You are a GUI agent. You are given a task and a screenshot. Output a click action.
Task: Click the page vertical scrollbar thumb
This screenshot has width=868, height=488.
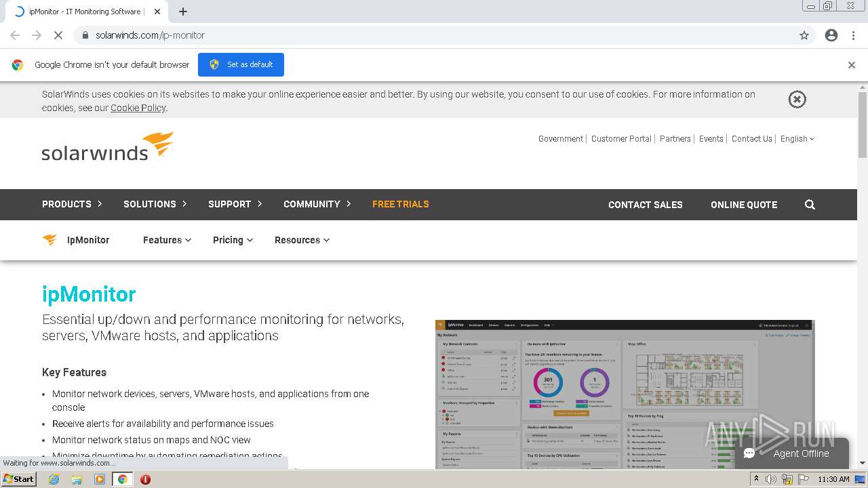[863, 125]
